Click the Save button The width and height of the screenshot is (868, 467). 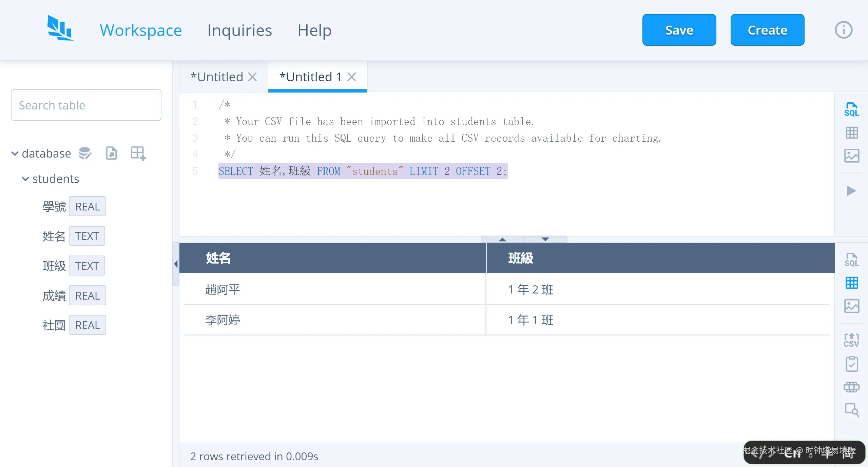tap(679, 30)
